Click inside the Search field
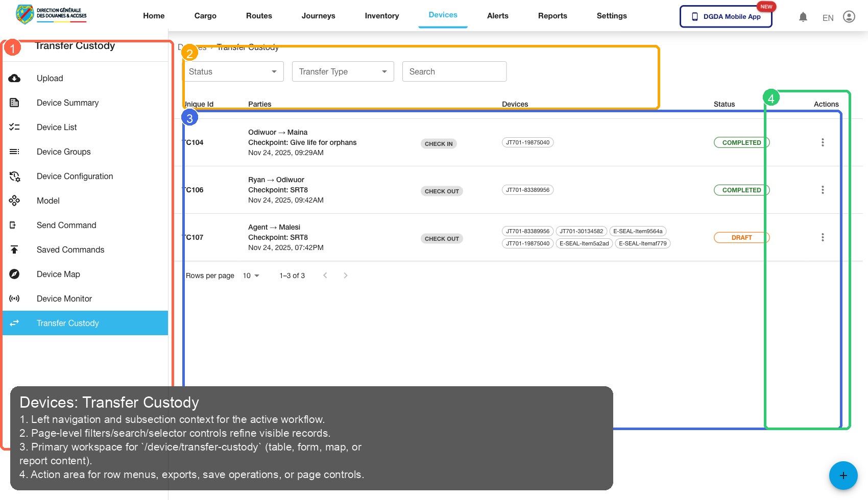 pos(454,71)
